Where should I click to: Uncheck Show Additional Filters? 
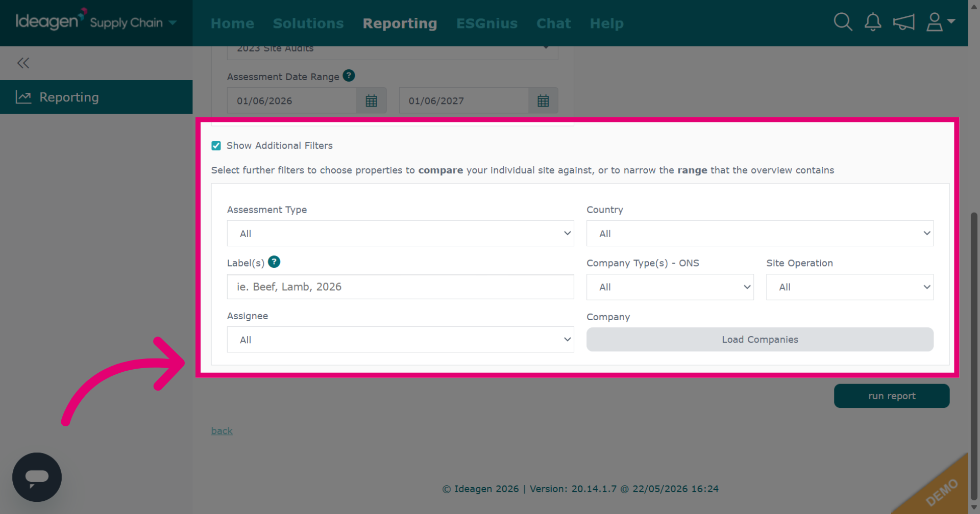[x=216, y=146]
